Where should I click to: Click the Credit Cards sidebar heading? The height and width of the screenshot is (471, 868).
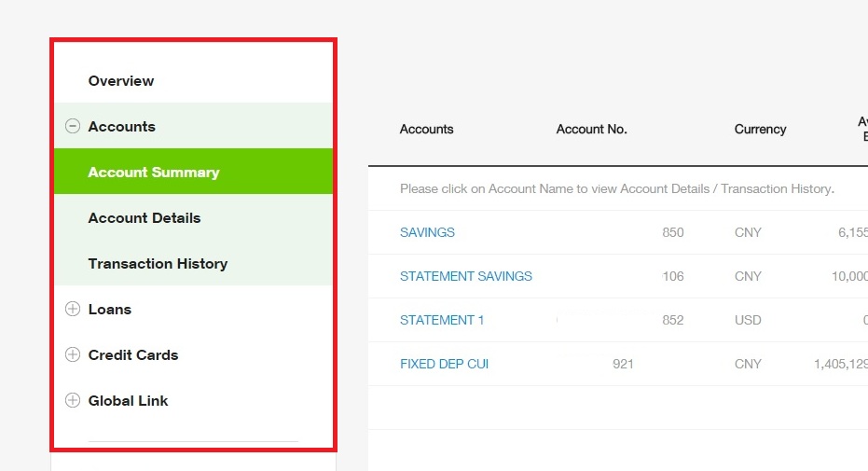click(x=133, y=354)
